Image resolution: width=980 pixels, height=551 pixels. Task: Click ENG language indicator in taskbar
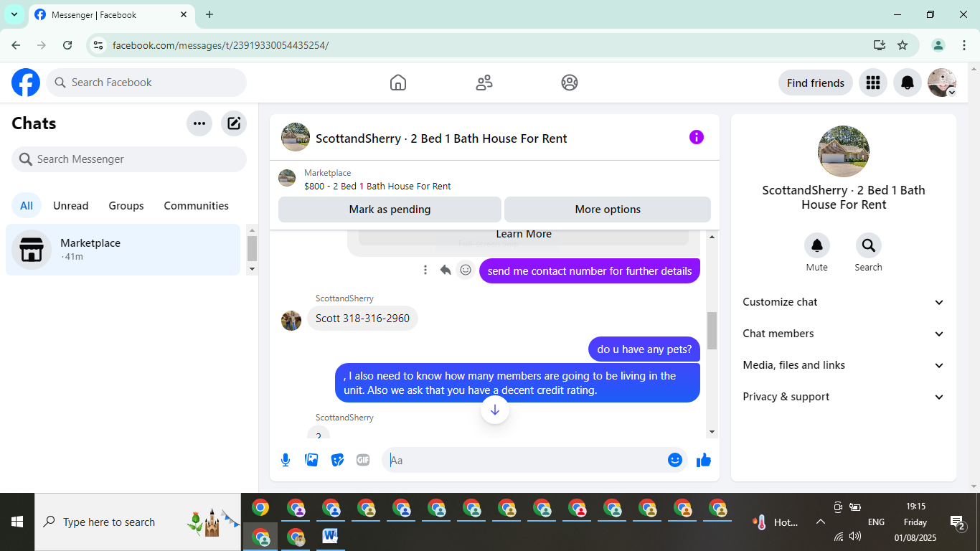pos(876,522)
